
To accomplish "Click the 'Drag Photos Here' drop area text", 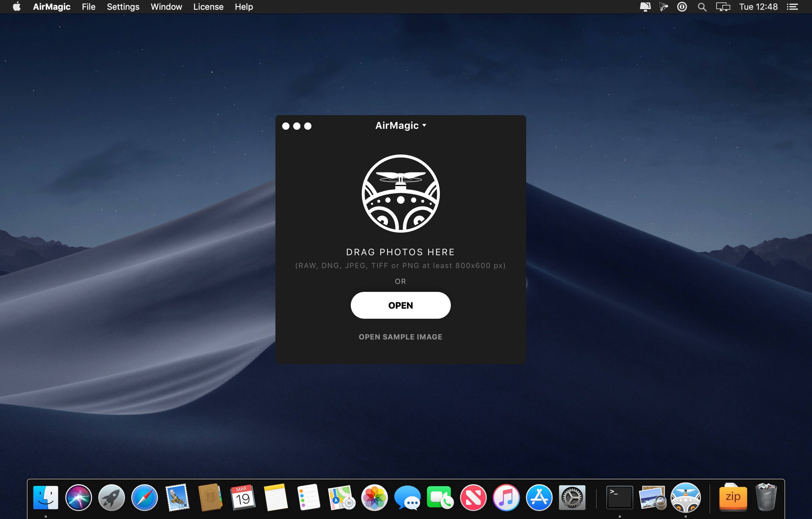I will [x=400, y=252].
